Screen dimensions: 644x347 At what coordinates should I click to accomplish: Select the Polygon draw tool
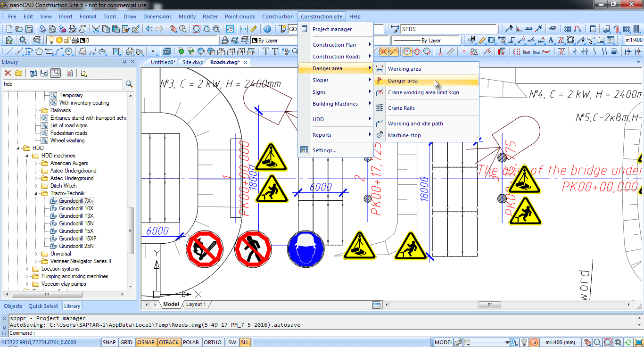[x=39, y=51]
